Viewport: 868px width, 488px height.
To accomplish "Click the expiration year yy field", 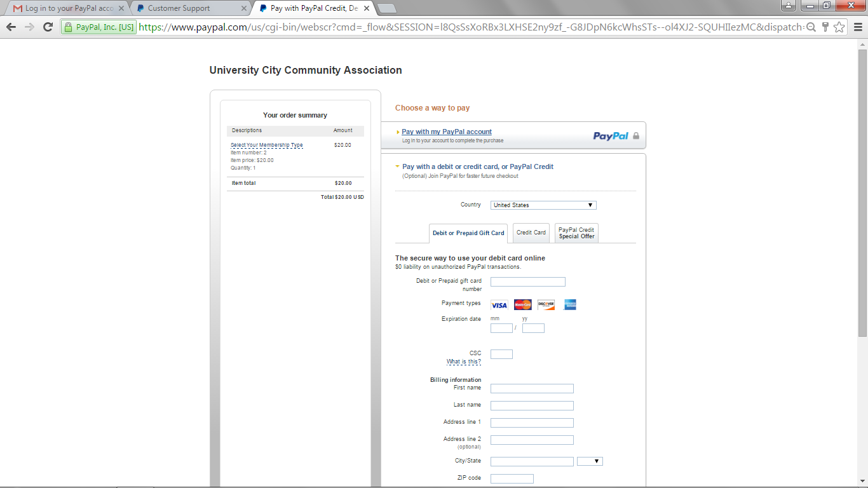I will click(533, 329).
